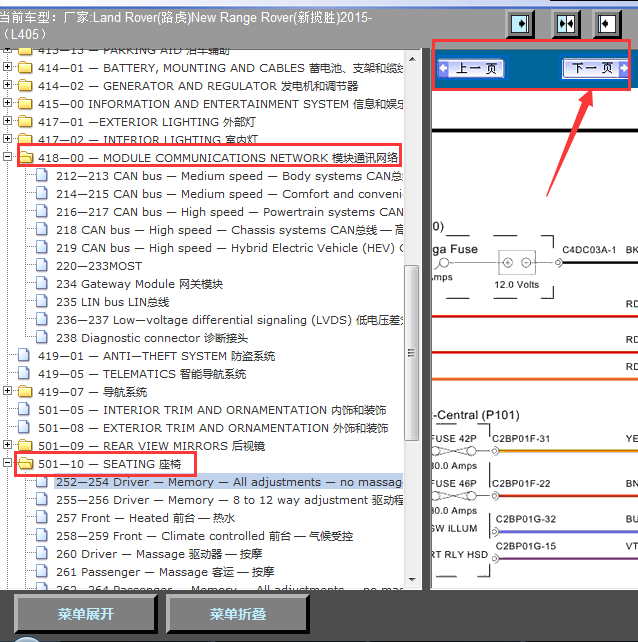Open 261 Passenger Massage entry

click(165, 572)
